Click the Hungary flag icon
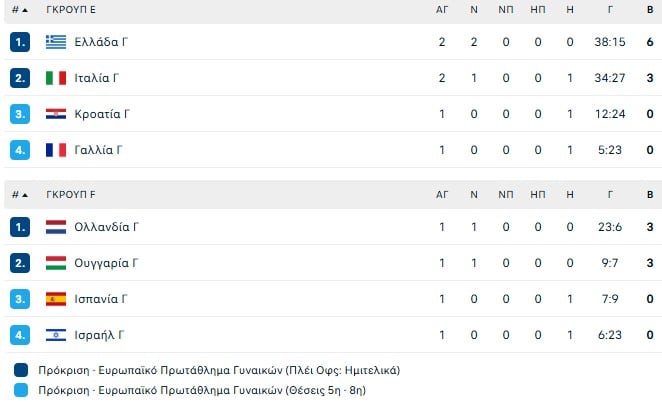The image size is (662, 402). [56, 263]
